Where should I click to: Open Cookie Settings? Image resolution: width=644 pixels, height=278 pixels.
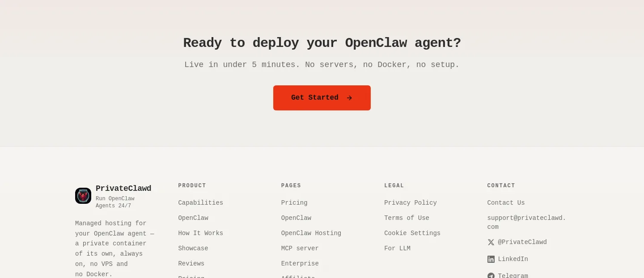pos(412,233)
